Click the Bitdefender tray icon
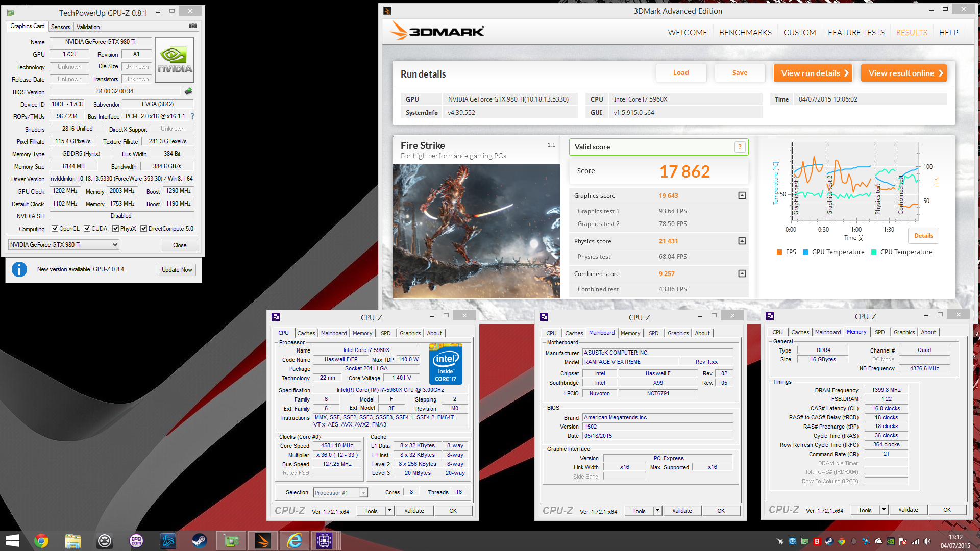This screenshot has height=551, width=980. pos(817,541)
